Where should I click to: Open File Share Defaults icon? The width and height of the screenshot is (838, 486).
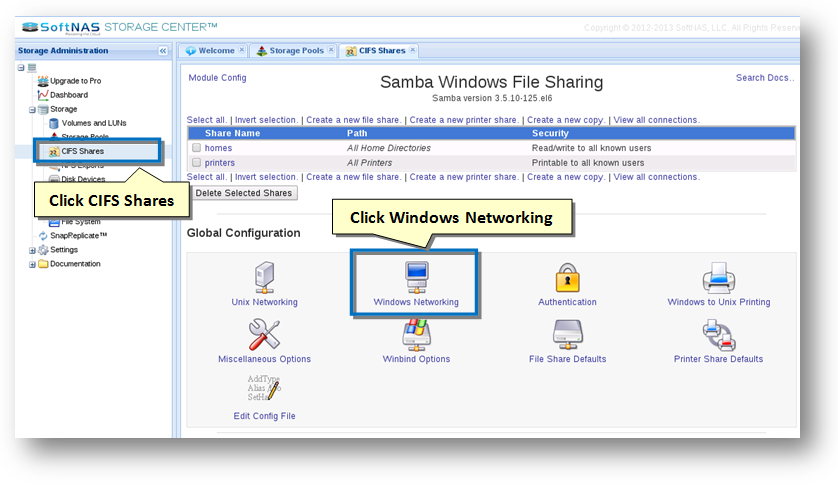pyautogui.click(x=568, y=334)
